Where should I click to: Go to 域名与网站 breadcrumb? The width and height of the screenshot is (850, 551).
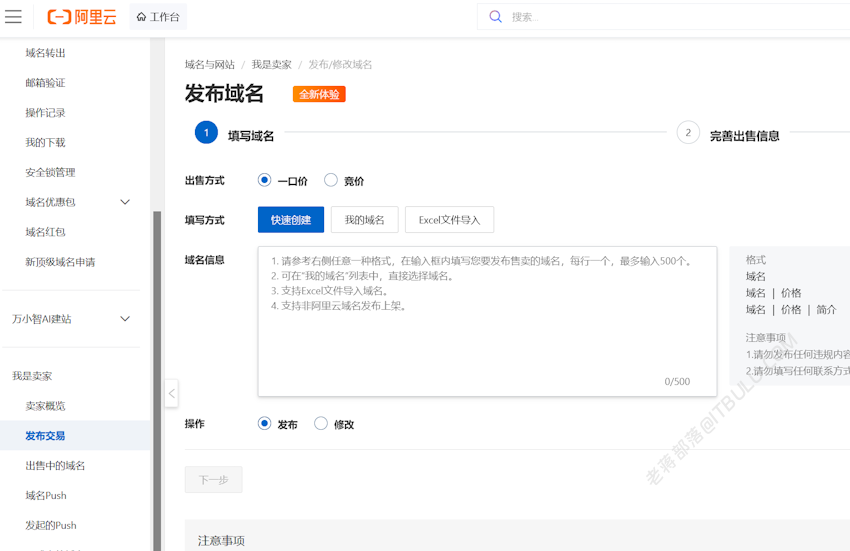point(210,65)
